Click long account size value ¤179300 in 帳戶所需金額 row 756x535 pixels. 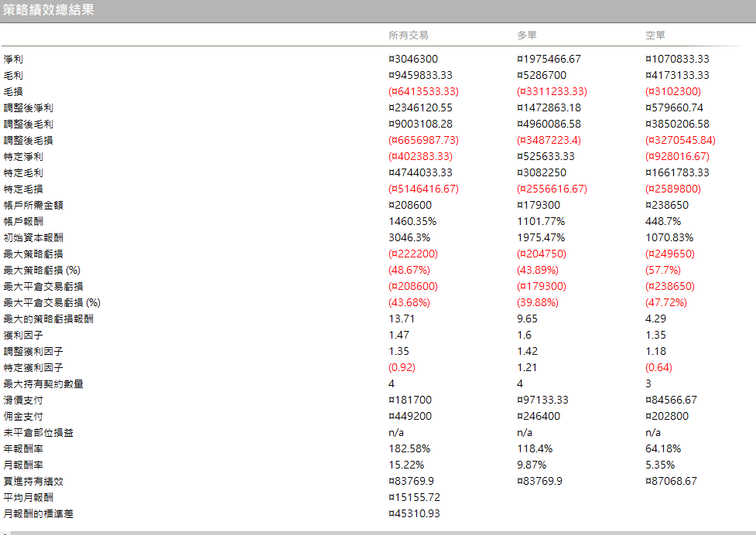(x=539, y=205)
